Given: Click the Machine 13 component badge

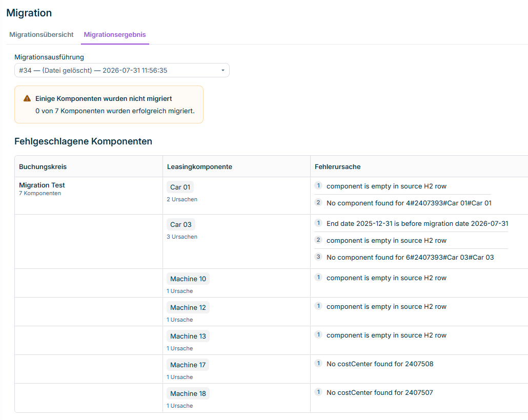Looking at the screenshot, I should (x=188, y=336).
